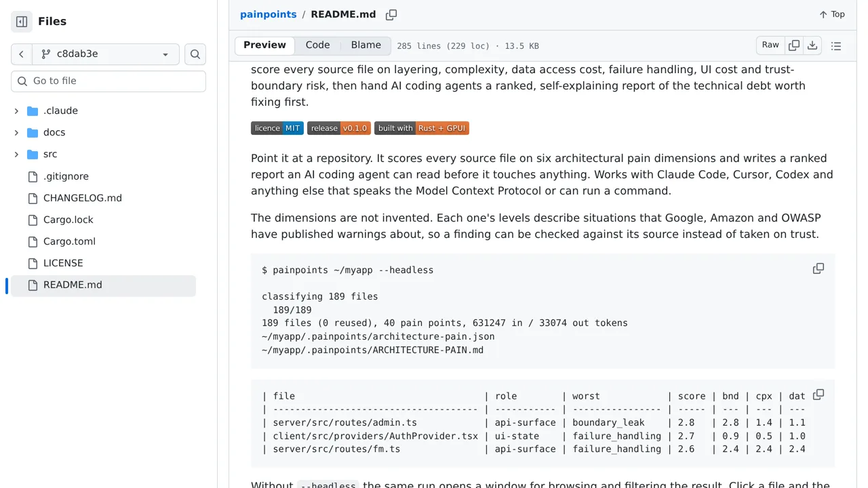Download the raw file icon
Viewport: 868px width, 488px height.
(812, 45)
